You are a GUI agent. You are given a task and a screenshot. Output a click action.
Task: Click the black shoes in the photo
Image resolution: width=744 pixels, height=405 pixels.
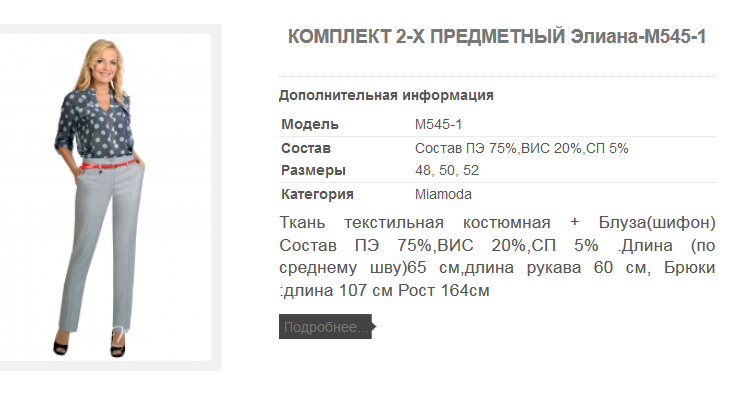(89, 345)
